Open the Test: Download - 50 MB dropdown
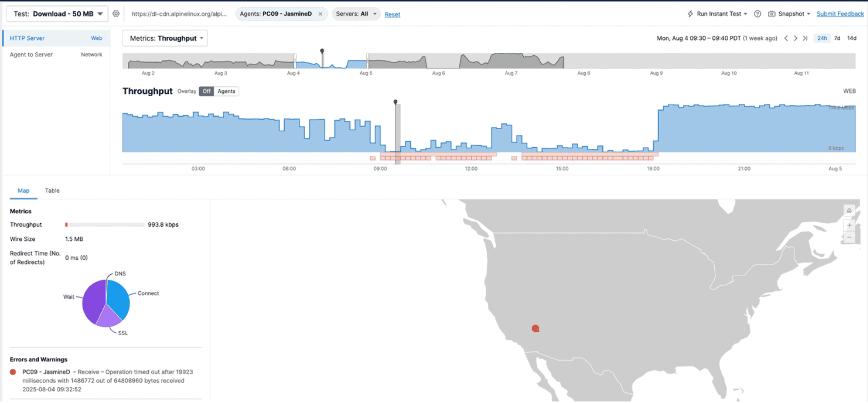 coord(57,14)
